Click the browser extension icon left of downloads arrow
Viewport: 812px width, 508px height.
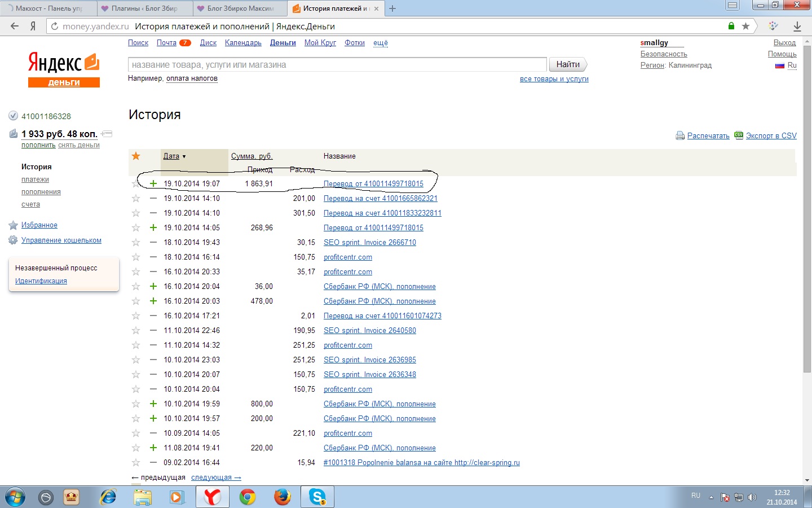pos(773,26)
